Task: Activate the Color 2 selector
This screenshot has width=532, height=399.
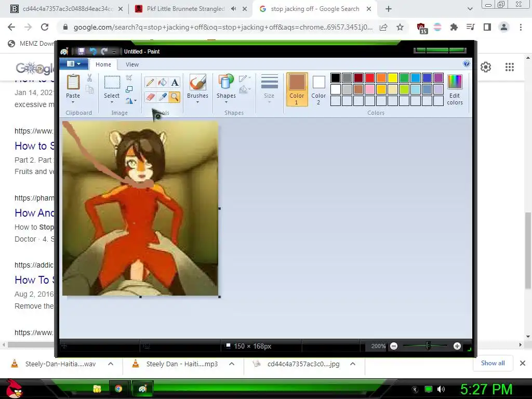Action: click(318, 89)
